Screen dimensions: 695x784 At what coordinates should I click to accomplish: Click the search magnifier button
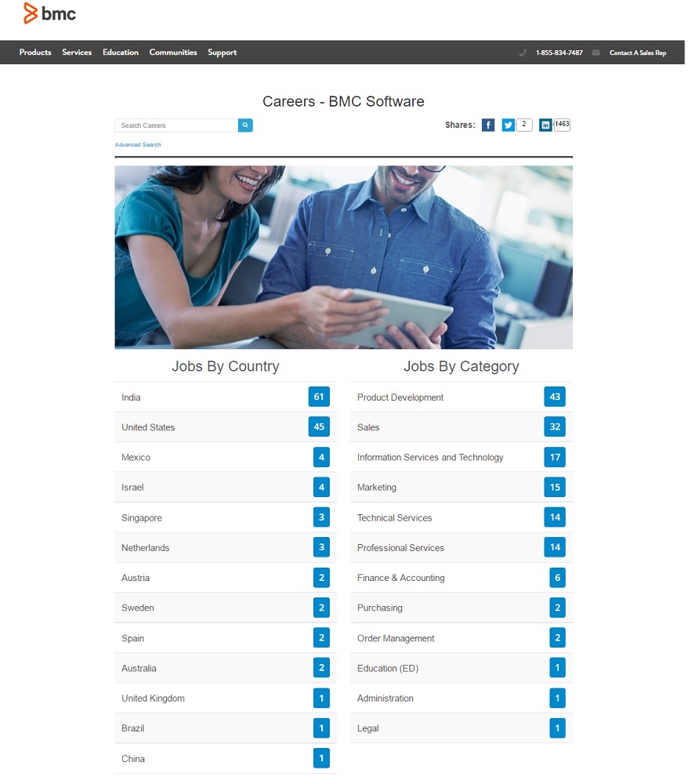tap(245, 125)
